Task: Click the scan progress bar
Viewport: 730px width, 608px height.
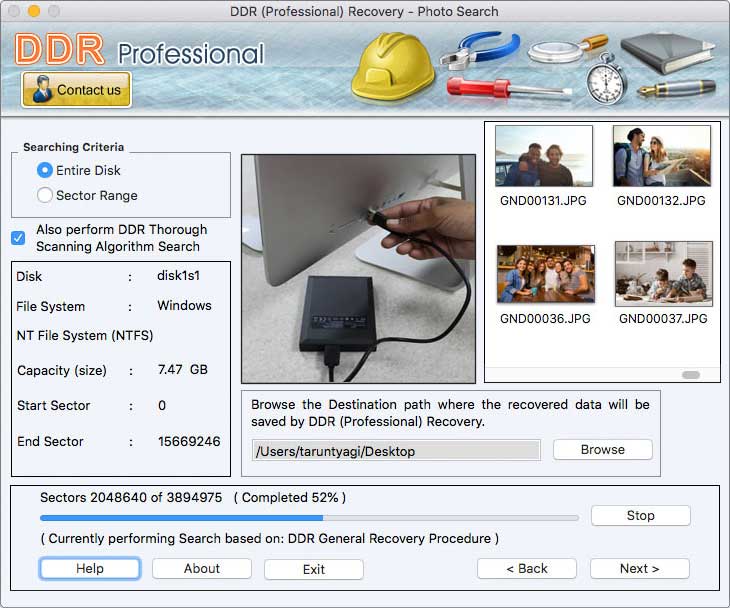Action: coord(309,518)
